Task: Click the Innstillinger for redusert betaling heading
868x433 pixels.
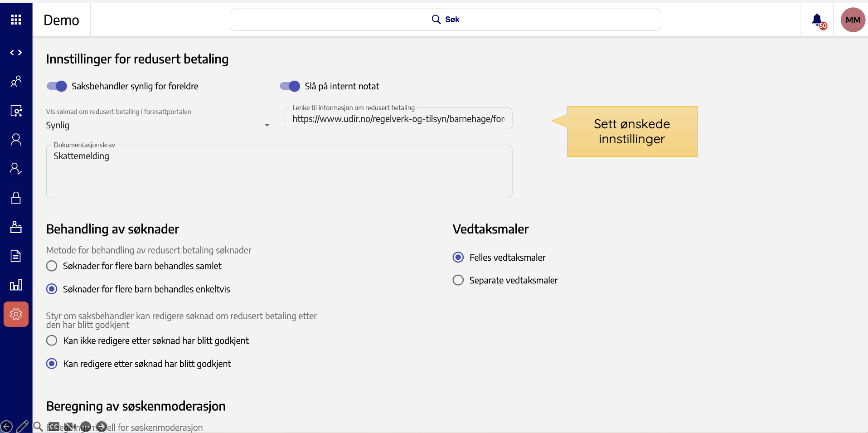Action: pos(137,59)
